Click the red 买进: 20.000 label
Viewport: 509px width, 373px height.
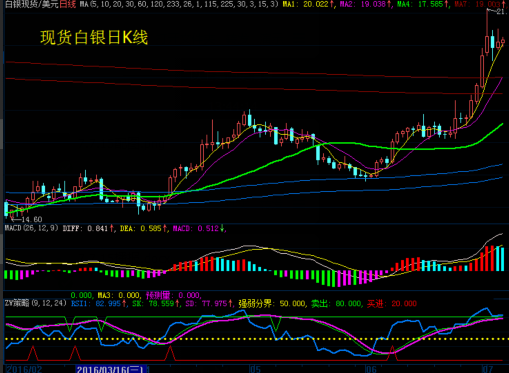392,304
